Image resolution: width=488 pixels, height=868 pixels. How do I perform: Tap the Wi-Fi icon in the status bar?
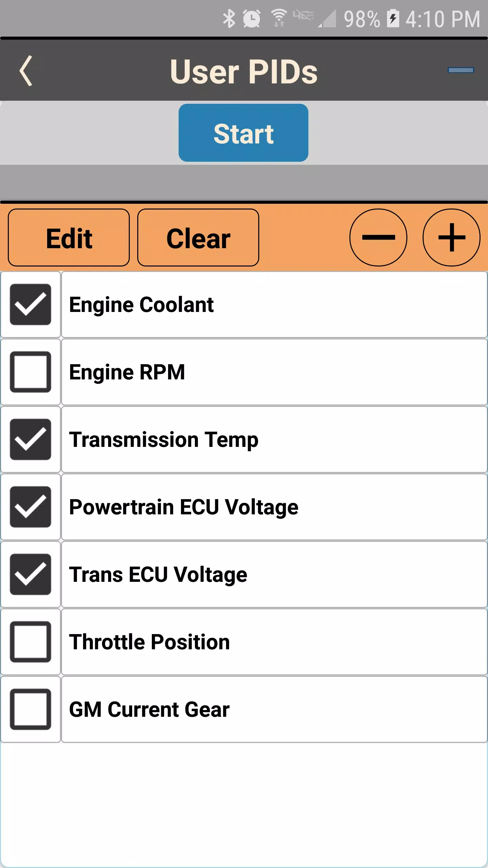pos(279,19)
